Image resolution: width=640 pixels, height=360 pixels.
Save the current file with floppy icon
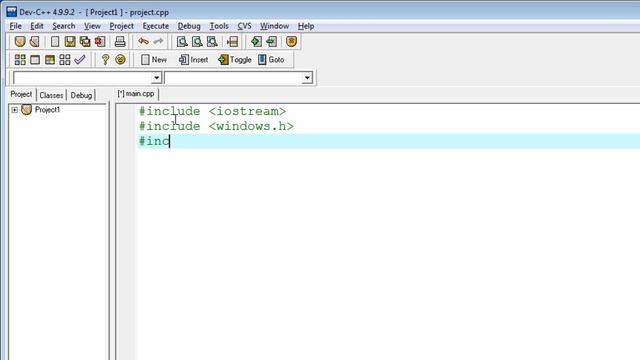(70, 41)
